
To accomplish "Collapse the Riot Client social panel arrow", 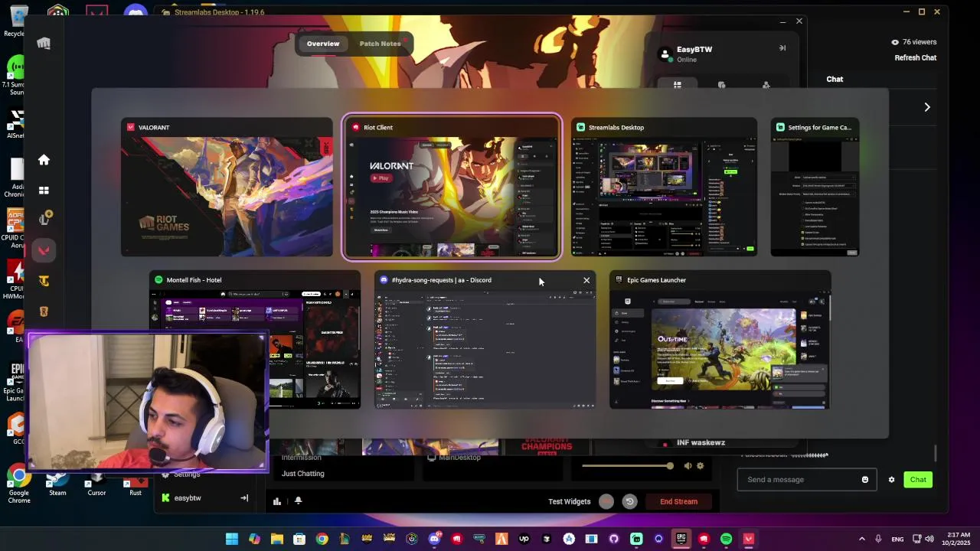I will [782, 48].
